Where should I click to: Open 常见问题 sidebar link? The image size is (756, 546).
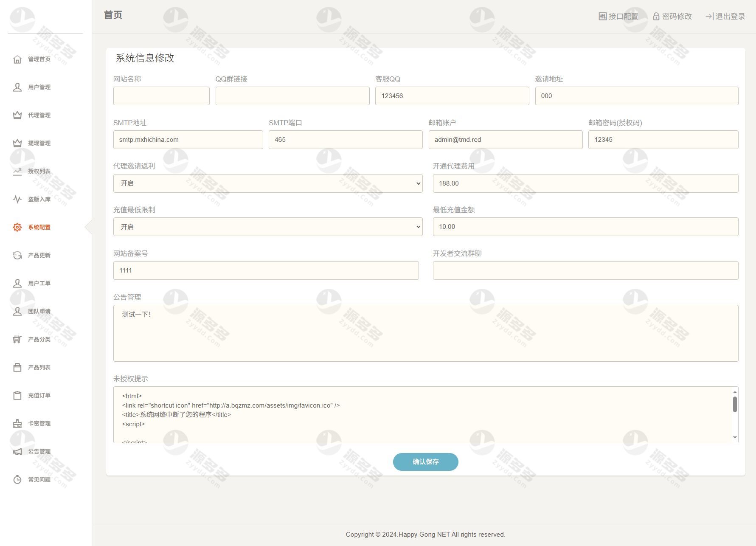pyautogui.click(x=39, y=479)
